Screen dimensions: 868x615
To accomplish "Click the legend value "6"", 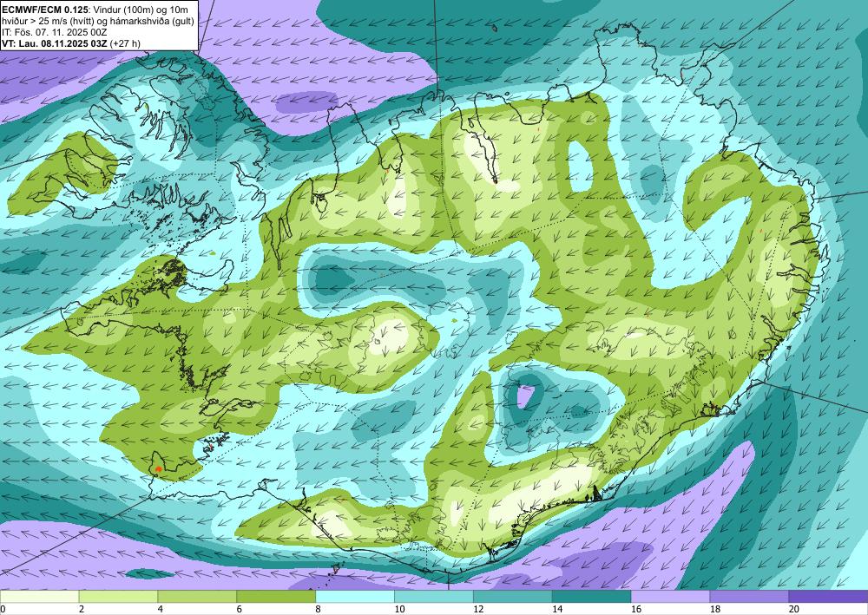I will pos(240,609).
